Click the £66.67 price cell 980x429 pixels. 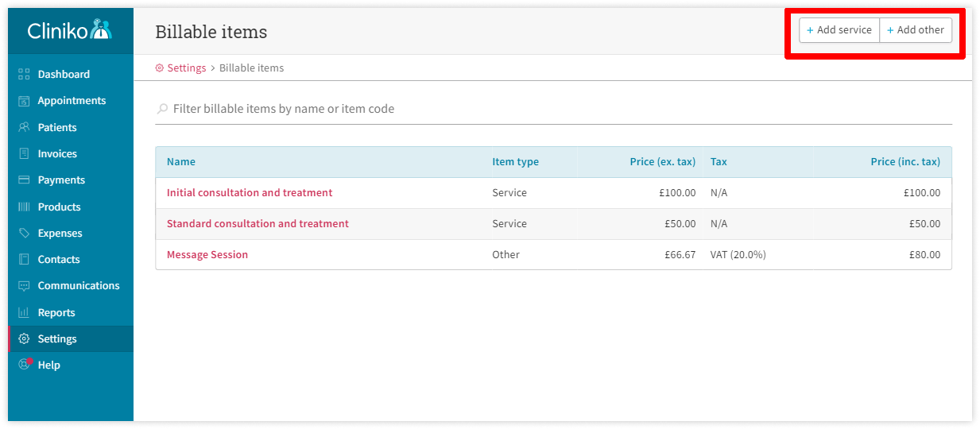pyautogui.click(x=680, y=255)
